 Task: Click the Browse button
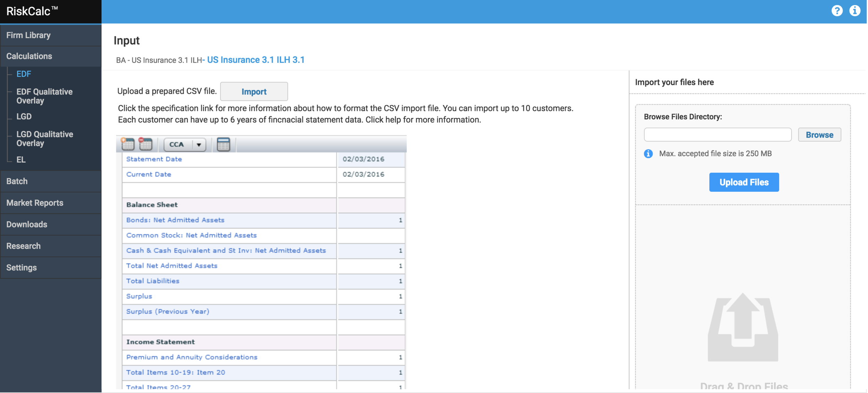[x=819, y=135]
